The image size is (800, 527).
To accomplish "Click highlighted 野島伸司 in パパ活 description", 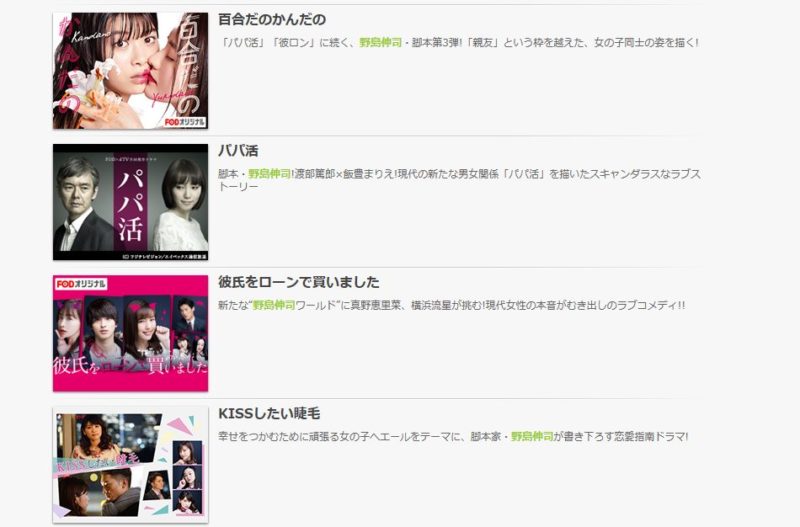I will pos(269,174).
